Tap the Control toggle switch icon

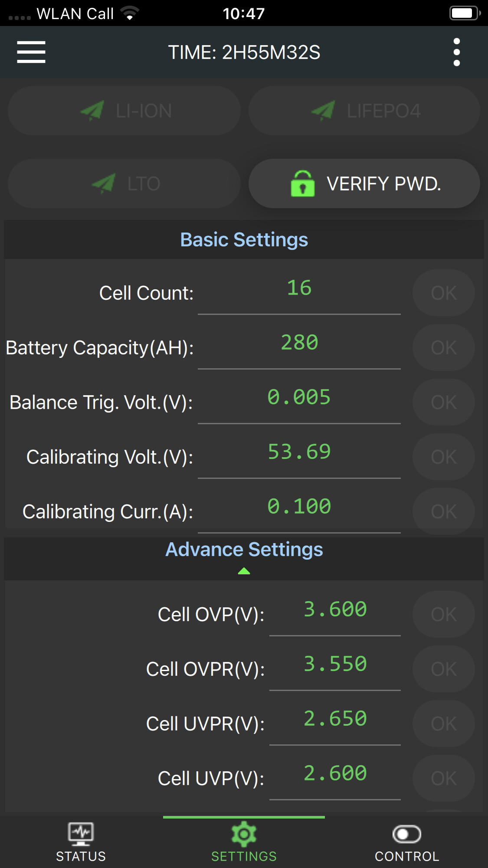click(407, 834)
